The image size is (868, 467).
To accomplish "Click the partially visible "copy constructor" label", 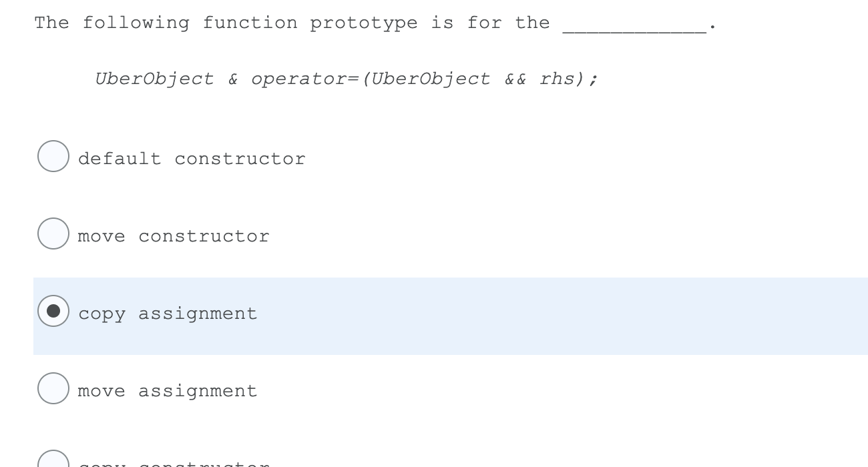I will pyautogui.click(x=174, y=464).
